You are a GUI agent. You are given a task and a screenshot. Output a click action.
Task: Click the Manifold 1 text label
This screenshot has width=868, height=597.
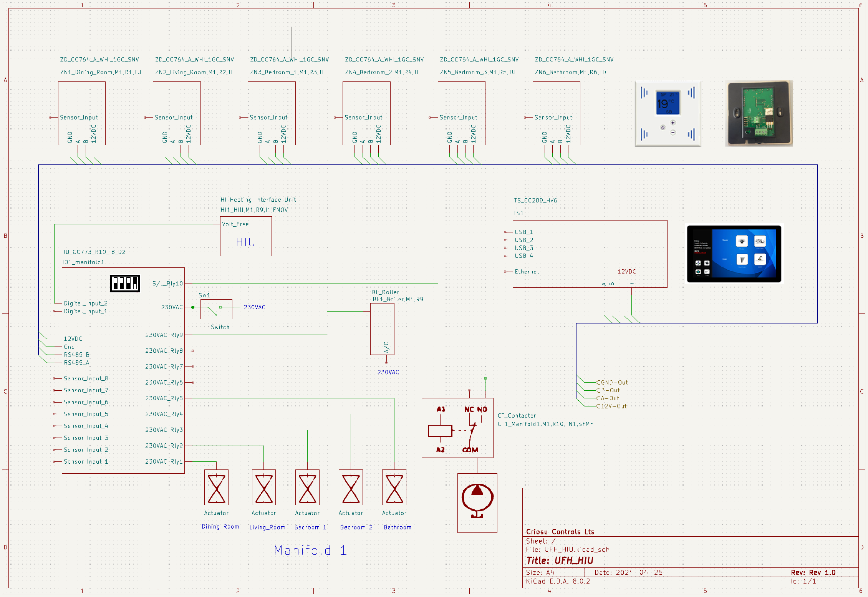pyautogui.click(x=310, y=550)
